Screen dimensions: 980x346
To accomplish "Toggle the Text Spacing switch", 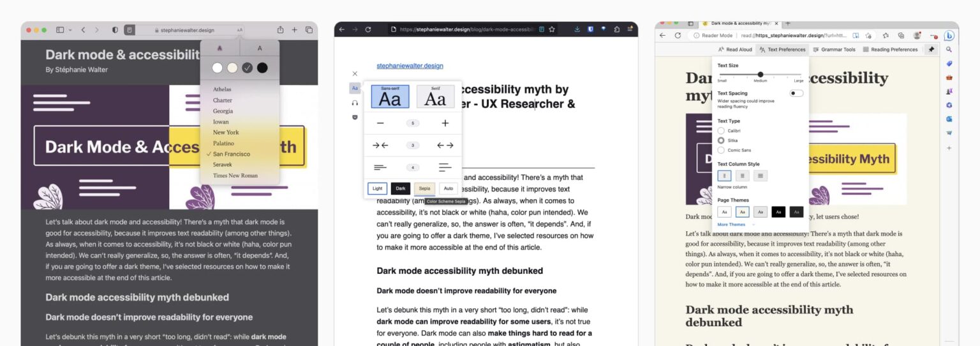I will click(796, 93).
